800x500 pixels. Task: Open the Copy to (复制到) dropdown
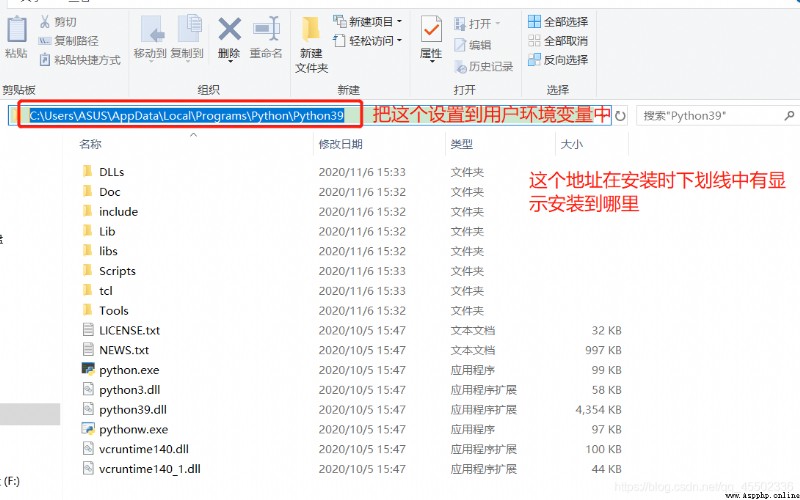click(187, 38)
